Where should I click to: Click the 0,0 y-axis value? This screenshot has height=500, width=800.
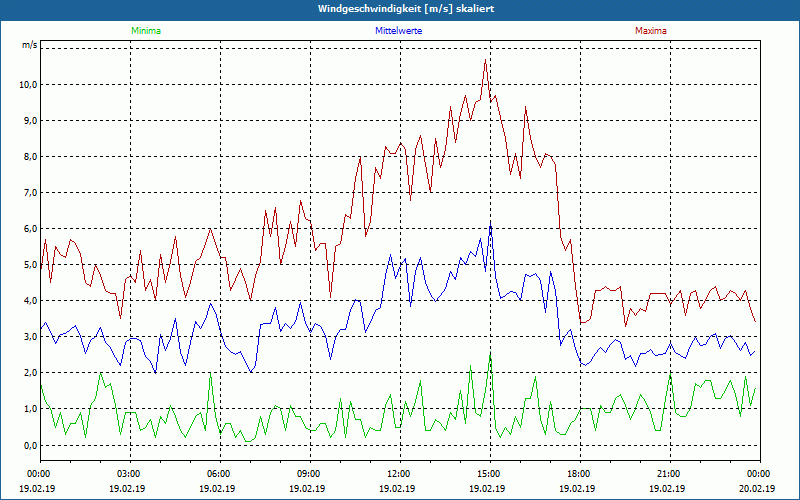(x=31, y=445)
